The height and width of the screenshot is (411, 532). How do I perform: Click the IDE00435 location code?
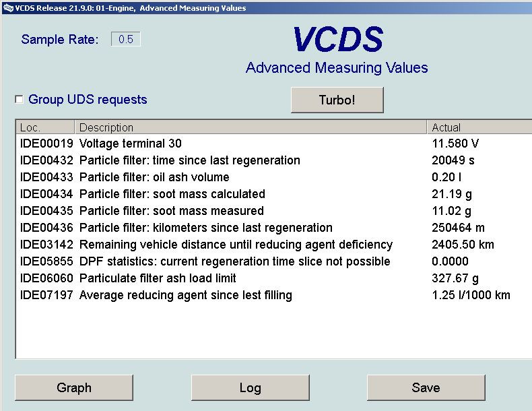pos(46,211)
